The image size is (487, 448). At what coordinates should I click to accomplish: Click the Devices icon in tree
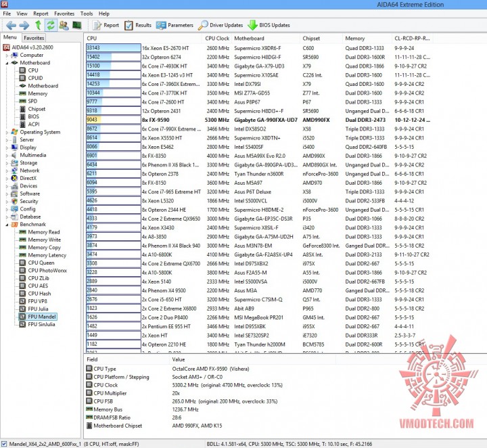[x=14, y=186]
